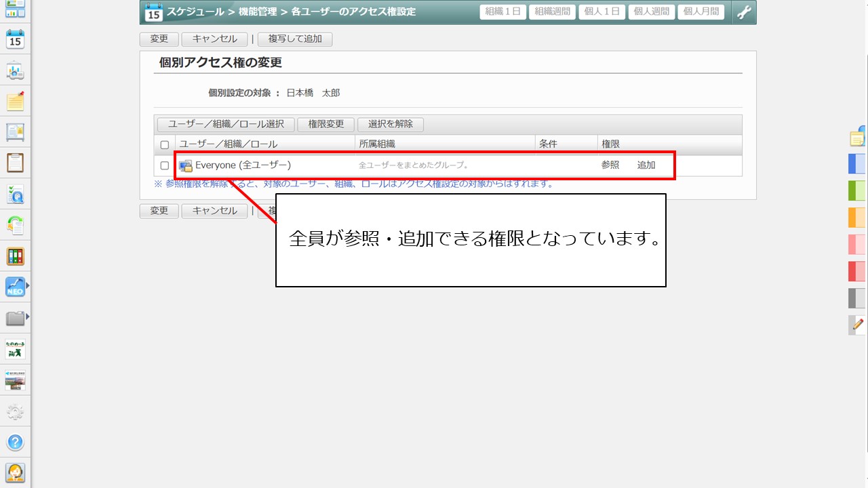Check the Everyone (全ユーザー) row checkbox
This screenshot has width=868, height=488.
tap(164, 165)
